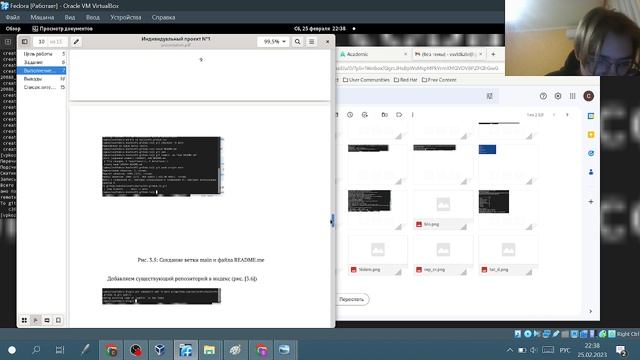The height and width of the screenshot is (360, 640).
Task: Open the 'Free Content' bookmark folder
Action: [439, 80]
